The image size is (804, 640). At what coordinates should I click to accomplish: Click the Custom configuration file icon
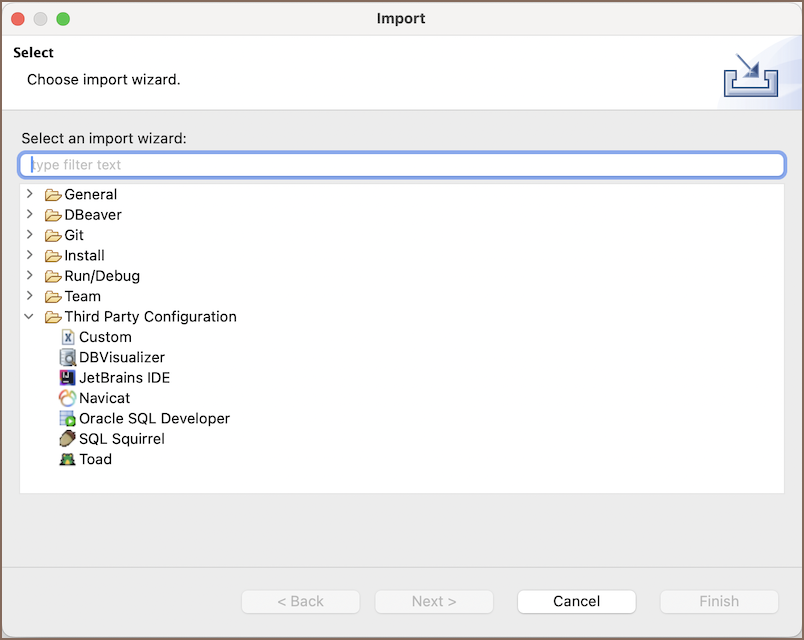[x=68, y=338]
